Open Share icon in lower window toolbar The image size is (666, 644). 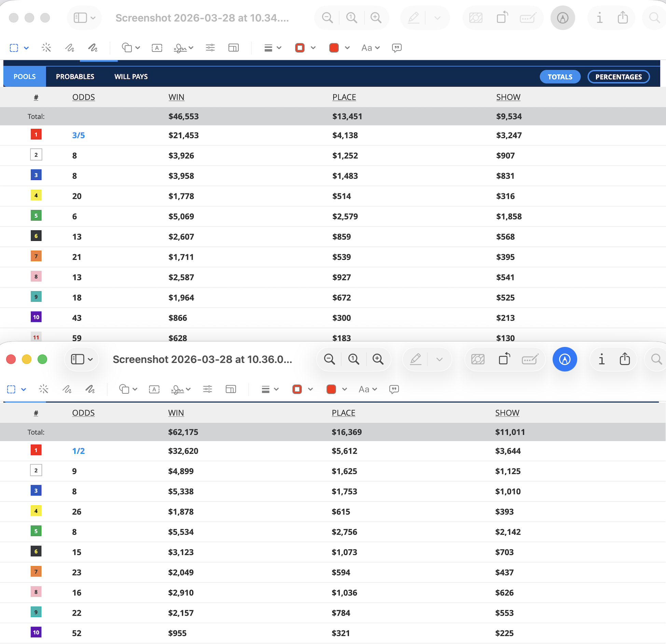pos(625,359)
